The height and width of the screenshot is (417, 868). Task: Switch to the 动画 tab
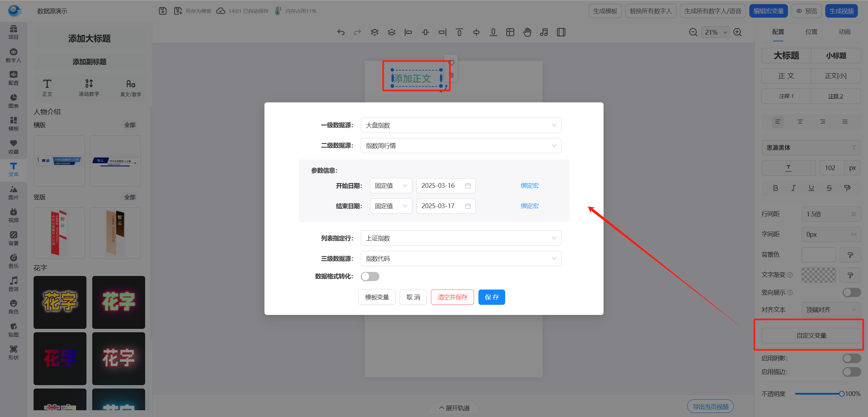coord(845,32)
